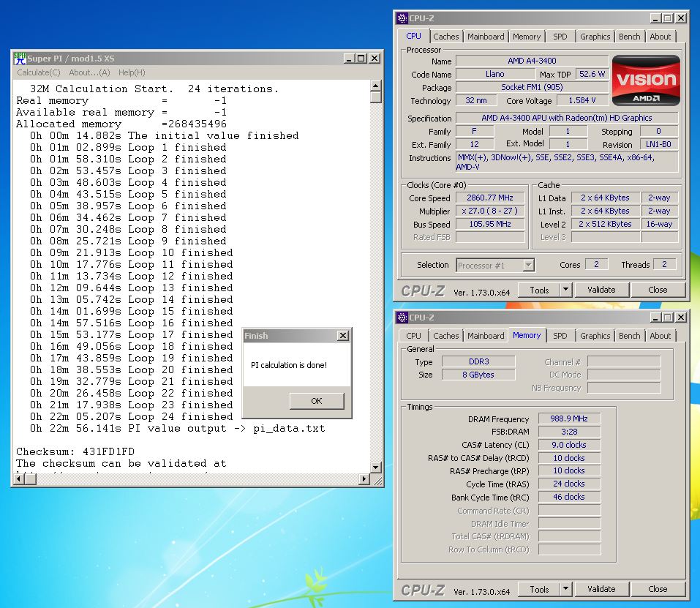Click the Super PI vertical scrollbar up arrow
Viewport: 700px width, 608px height.
376,86
